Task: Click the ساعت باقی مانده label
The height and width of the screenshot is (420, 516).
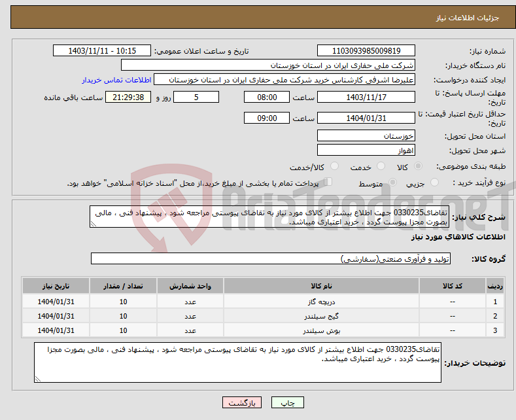Action: (x=73, y=97)
